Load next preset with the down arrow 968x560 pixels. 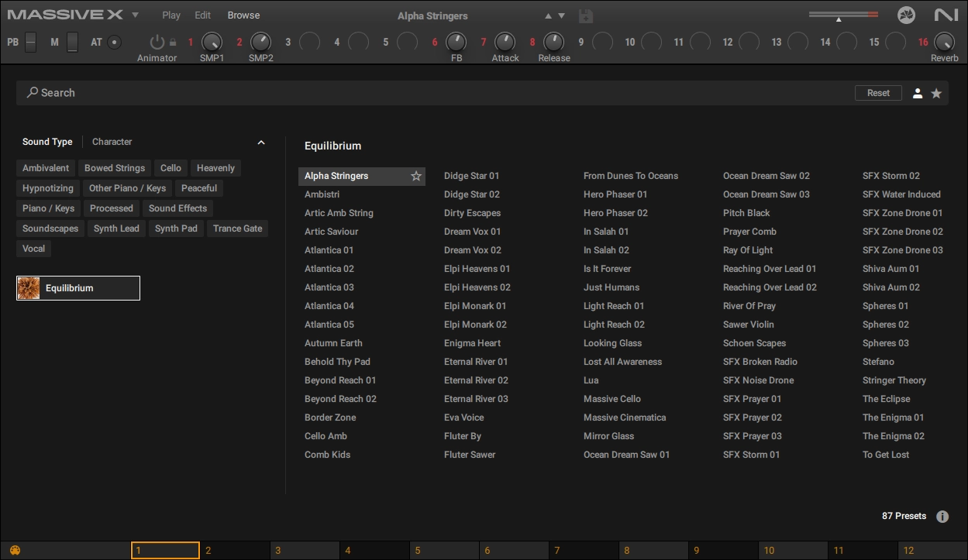(562, 15)
